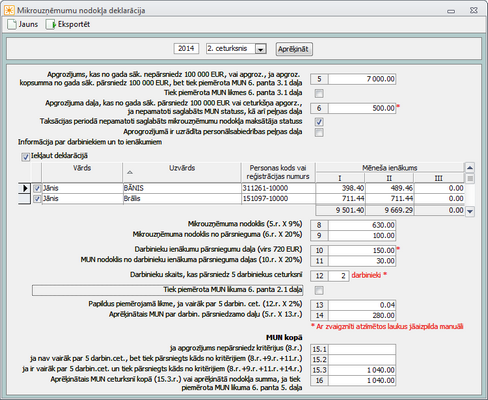Click income cell 489.46
This screenshot has width=488, height=400.
[x=389, y=188]
